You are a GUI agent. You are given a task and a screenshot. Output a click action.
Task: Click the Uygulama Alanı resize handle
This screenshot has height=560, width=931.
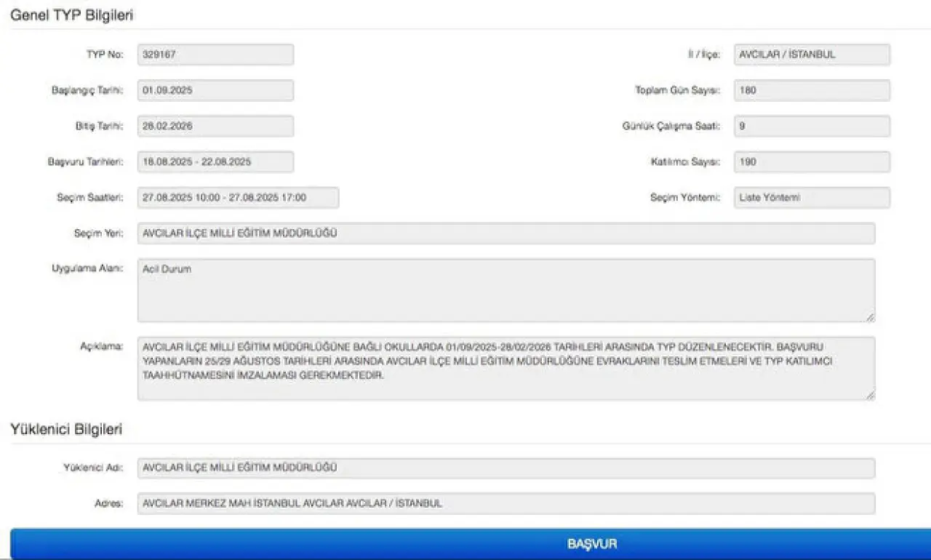pyautogui.click(x=870, y=317)
